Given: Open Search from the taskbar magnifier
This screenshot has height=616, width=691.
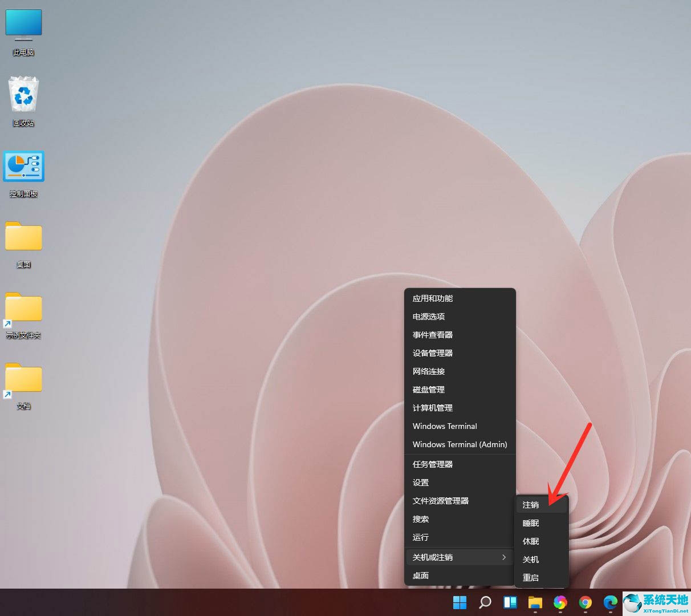Looking at the screenshot, I should click(485, 602).
